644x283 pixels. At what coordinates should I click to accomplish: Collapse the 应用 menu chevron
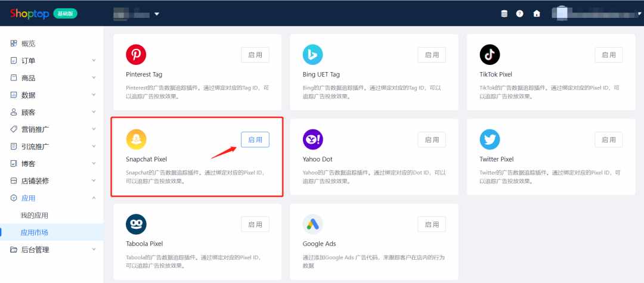94,198
